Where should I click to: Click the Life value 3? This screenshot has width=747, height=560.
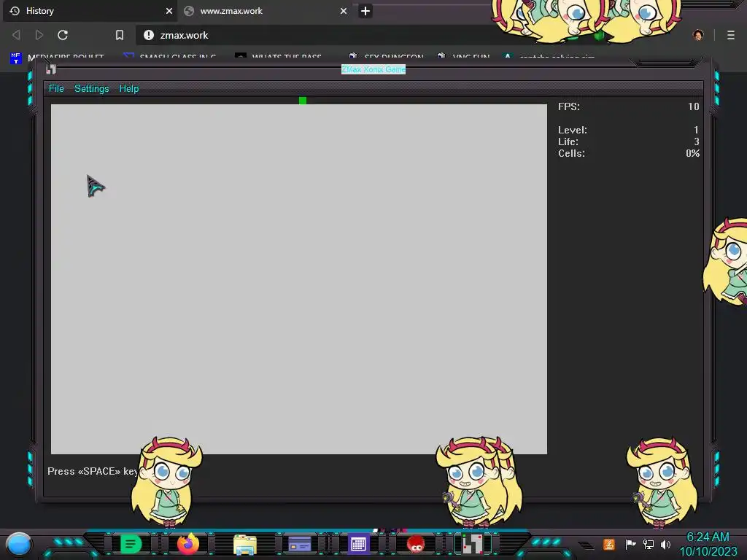click(x=697, y=141)
